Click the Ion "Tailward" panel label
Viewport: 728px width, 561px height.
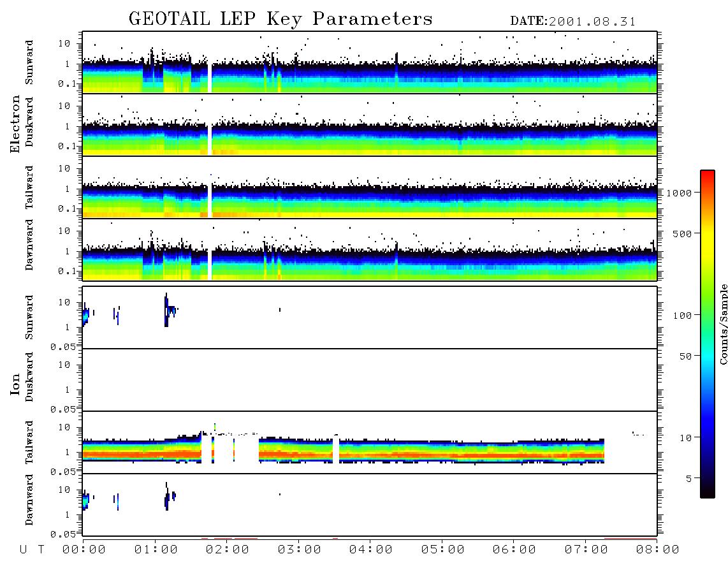pos(29,442)
